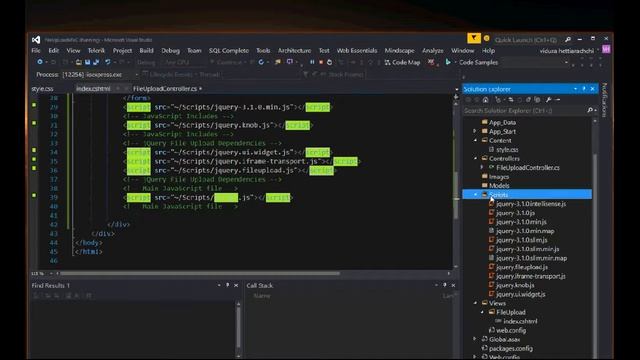Expand the Global.asax node

click(475, 339)
